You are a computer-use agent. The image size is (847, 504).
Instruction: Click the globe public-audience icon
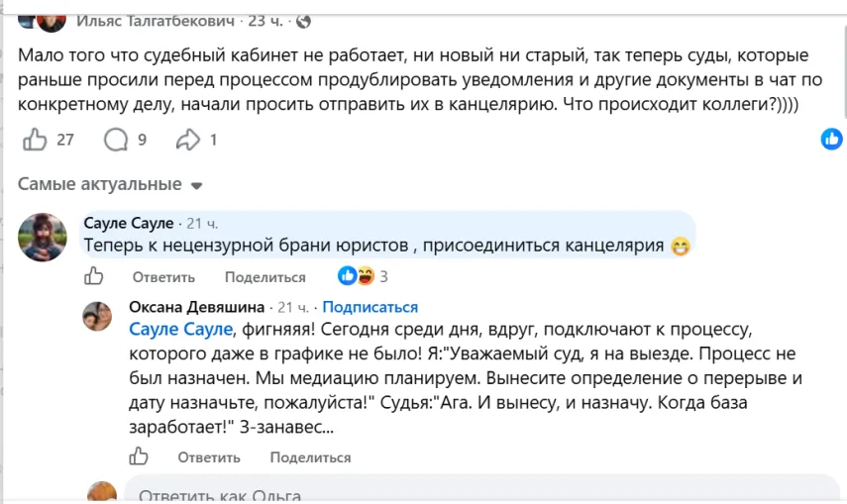[x=303, y=21]
